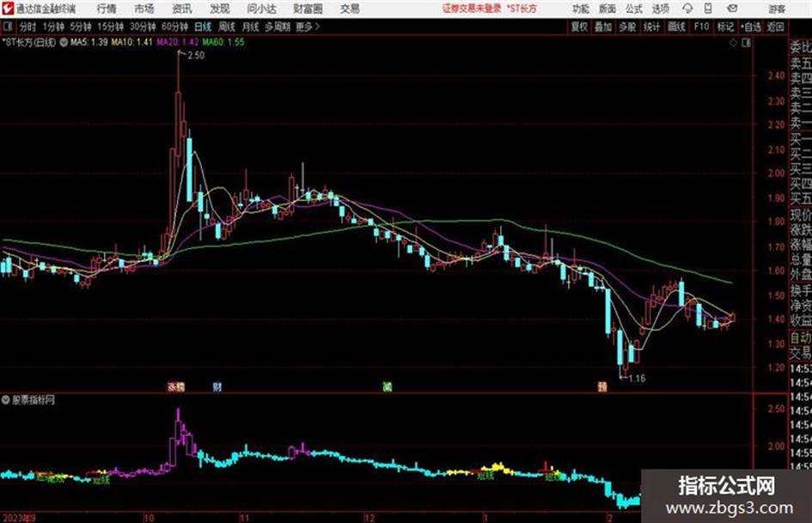Click the green 调 event marker
The image size is (812, 523).
click(x=388, y=386)
